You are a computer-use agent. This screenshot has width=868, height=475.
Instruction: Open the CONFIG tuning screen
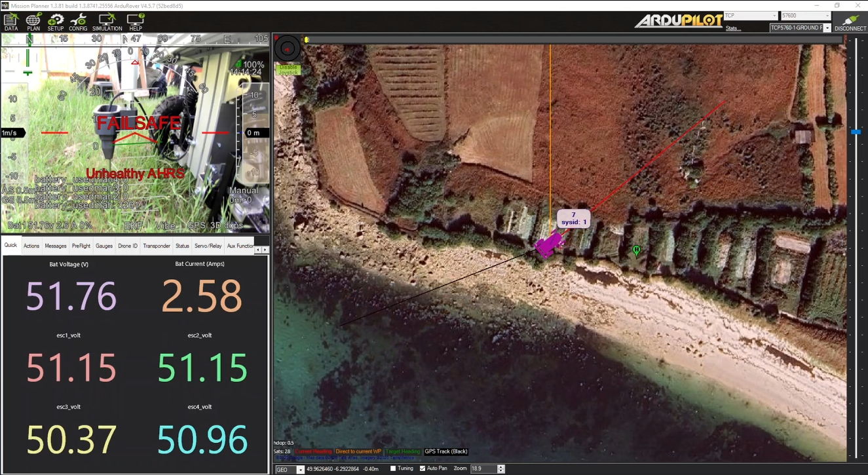tap(78, 22)
